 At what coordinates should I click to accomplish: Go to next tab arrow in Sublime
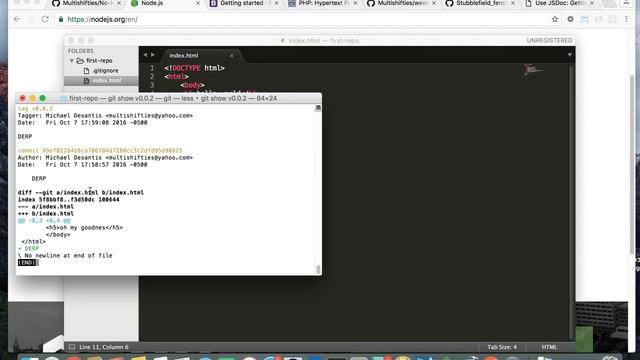tap(153, 55)
